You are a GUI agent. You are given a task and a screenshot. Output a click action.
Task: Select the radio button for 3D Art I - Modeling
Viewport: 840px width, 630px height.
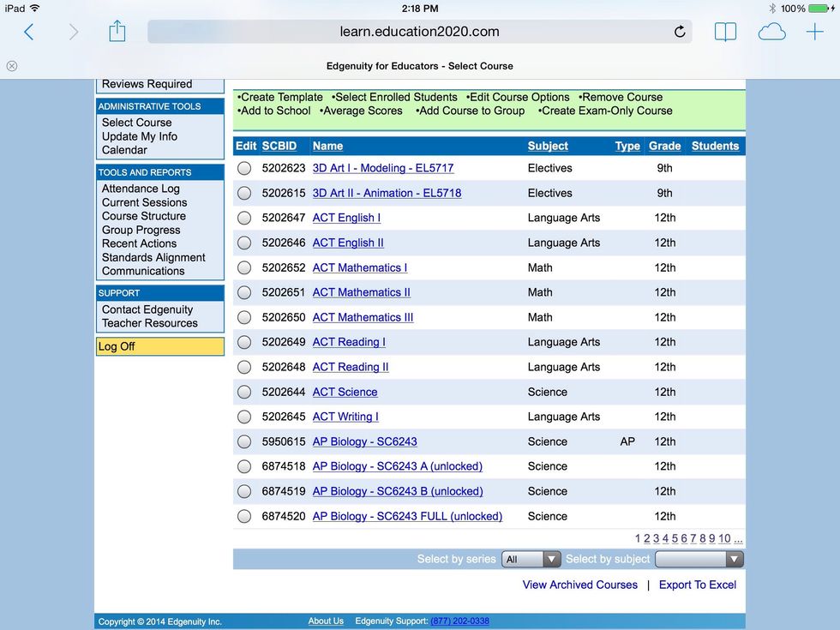click(244, 168)
